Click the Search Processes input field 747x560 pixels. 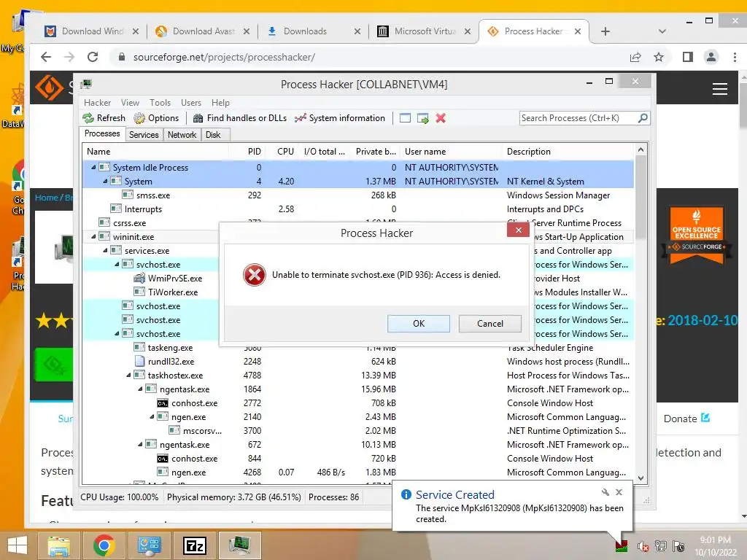[x=578, y=118]
